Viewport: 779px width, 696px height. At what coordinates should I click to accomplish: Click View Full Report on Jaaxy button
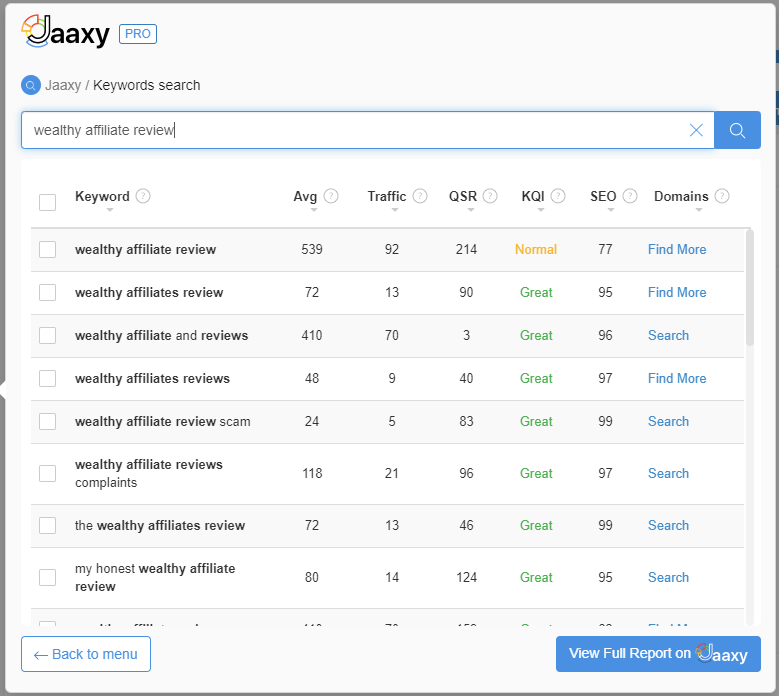(658, 654)
